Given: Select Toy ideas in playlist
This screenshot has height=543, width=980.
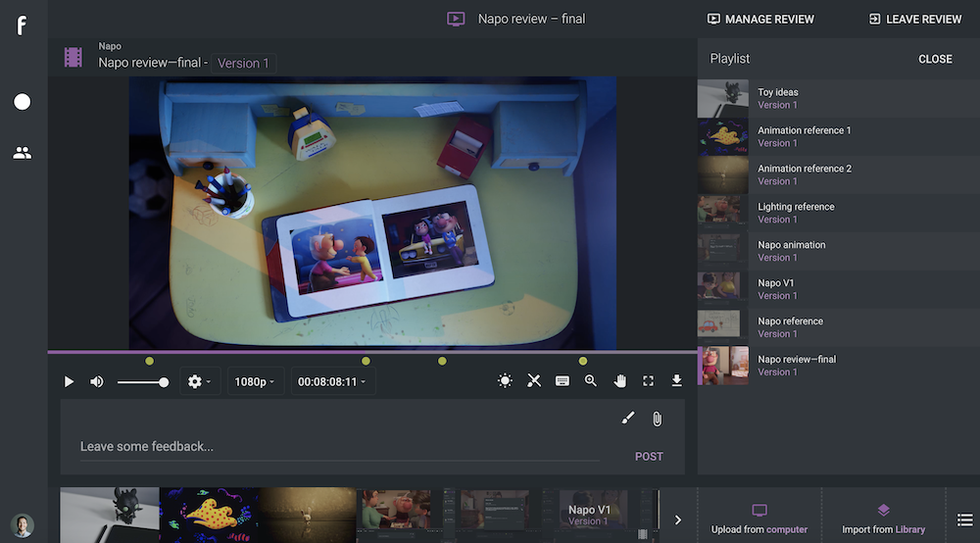Looking at the screenshot, I should pyautogui.click(x=838, y=98).
